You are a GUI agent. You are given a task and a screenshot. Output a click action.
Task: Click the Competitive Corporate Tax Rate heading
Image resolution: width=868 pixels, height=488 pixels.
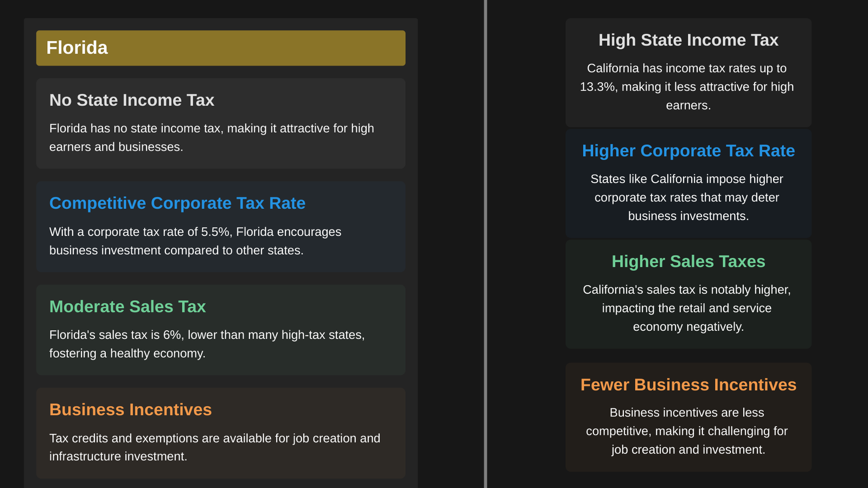pos(177,203)
